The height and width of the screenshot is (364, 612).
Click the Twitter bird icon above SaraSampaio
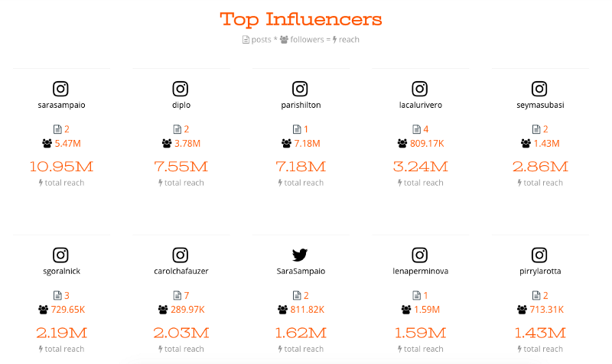300,255
